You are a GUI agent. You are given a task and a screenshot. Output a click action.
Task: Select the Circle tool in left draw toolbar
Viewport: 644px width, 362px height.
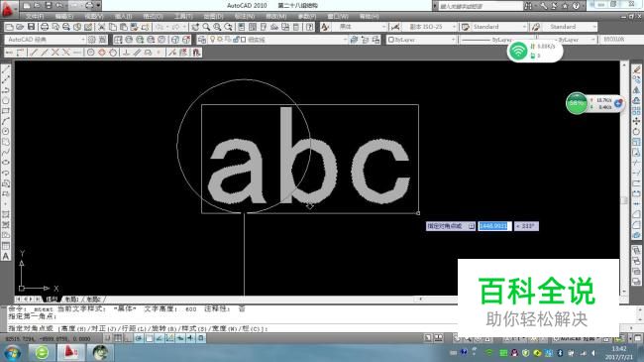click(6, 100)
